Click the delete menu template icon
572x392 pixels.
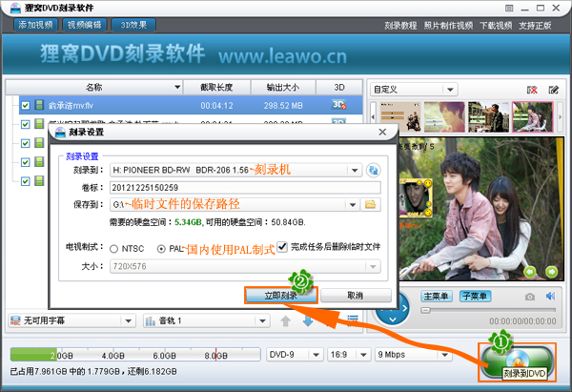pos(532,90)
